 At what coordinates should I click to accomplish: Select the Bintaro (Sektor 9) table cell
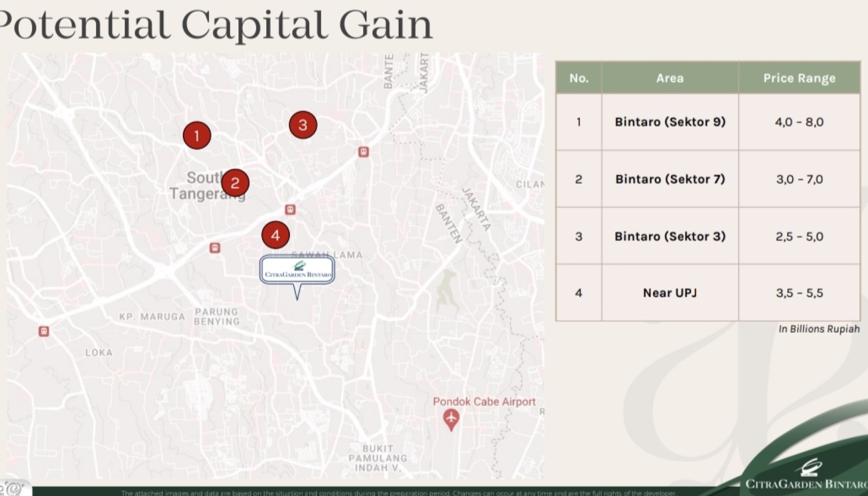tap(670, 122)
